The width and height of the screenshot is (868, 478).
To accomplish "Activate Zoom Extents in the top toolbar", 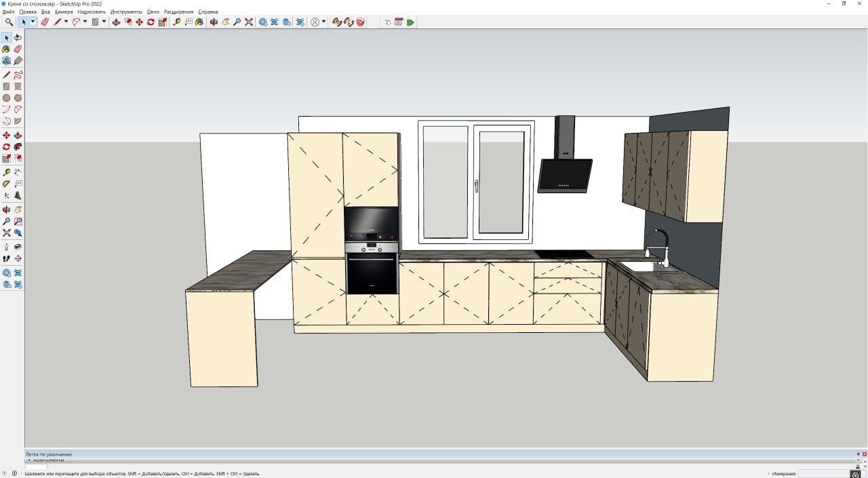I will (249, 22).
